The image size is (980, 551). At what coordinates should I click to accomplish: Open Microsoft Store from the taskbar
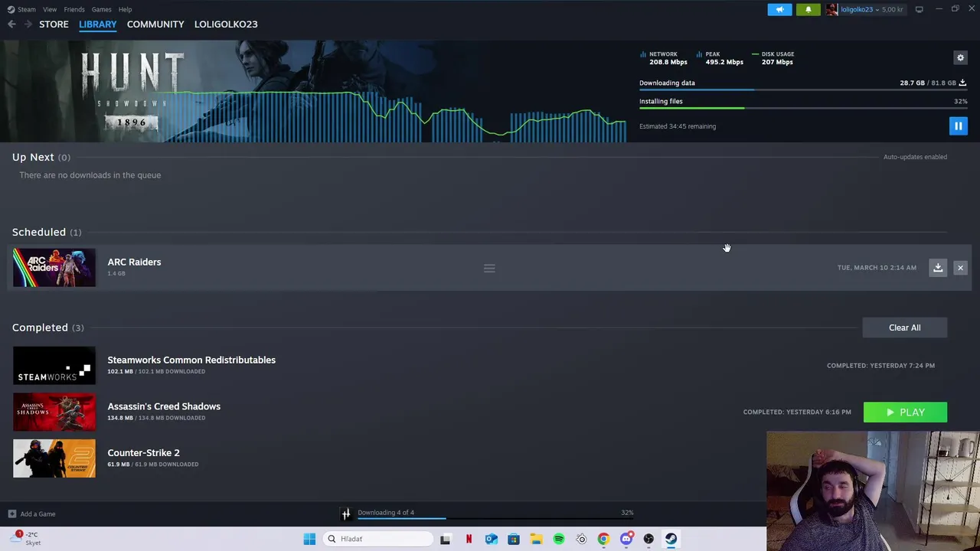tap(514, 539)
